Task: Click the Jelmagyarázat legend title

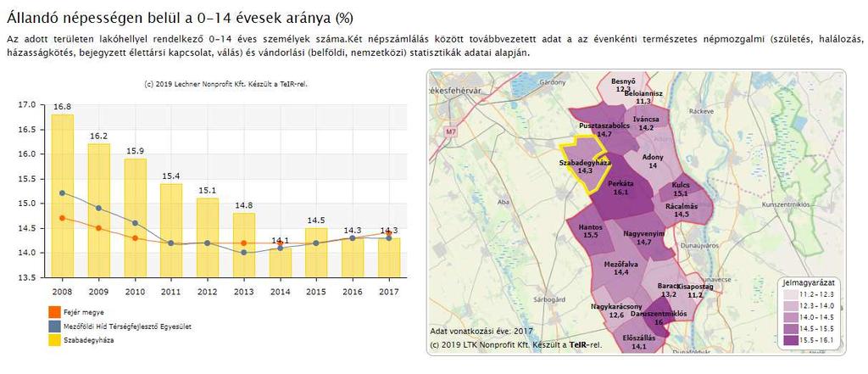Action: coord(809,282)
